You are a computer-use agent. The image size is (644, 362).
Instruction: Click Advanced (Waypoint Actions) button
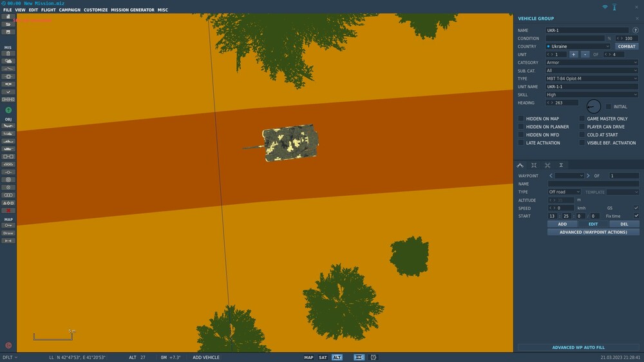[594, 232]
